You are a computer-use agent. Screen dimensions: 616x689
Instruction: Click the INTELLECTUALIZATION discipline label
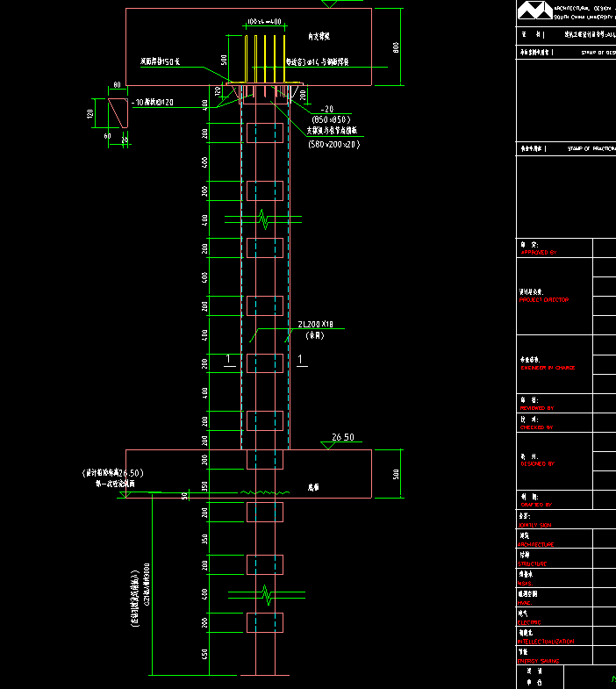coord(546,642)
